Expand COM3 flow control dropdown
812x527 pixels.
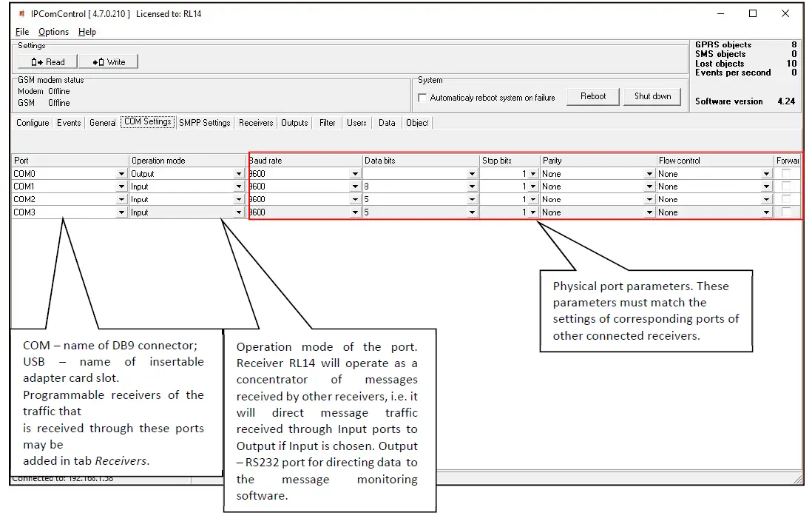766,212
